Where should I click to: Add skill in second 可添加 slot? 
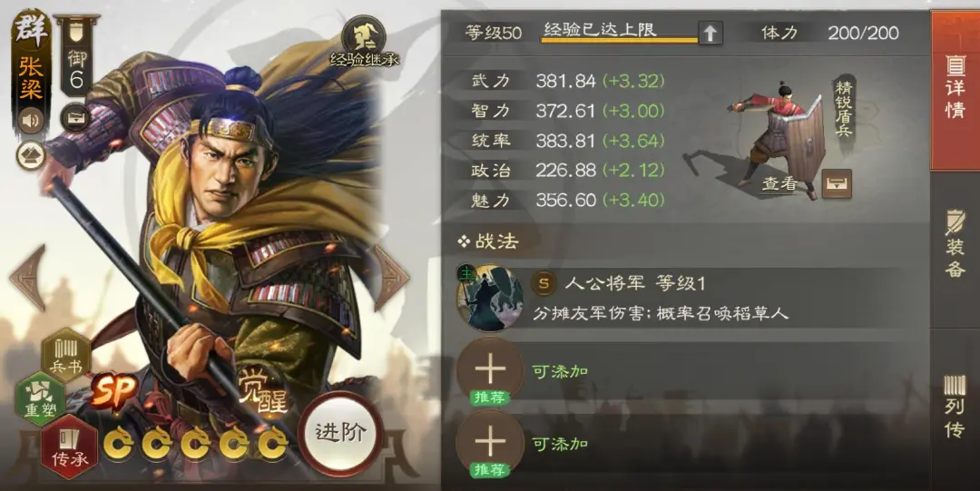click(490, 444)
